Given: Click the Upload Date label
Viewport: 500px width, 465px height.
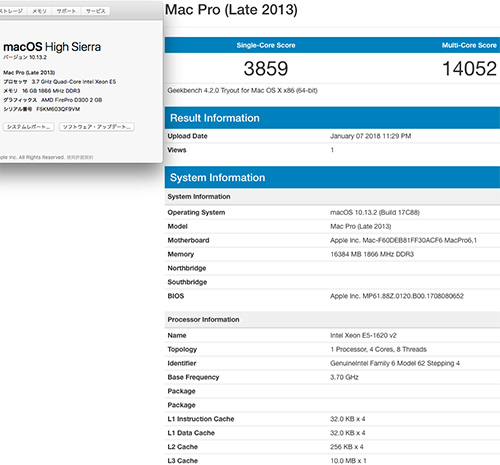Looking at the screenshot, I should (187, 136).
